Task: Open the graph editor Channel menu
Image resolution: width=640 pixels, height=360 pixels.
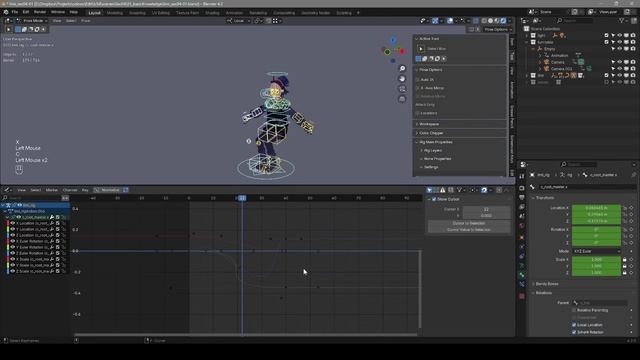Action: point(70,190)
